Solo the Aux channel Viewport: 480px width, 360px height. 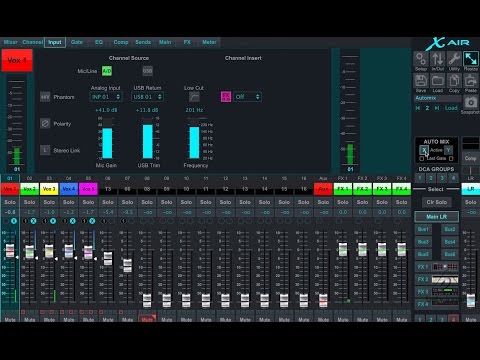point(323,202)
